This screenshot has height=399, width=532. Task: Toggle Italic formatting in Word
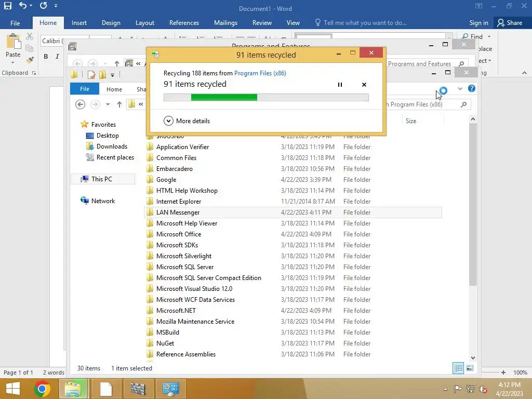pos(57,56)
